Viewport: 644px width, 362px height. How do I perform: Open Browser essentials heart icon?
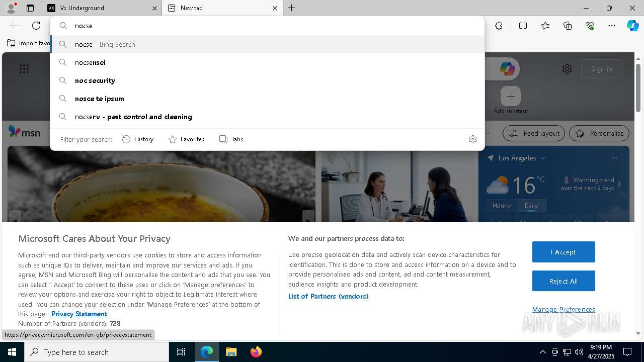[x=590, y=26]
